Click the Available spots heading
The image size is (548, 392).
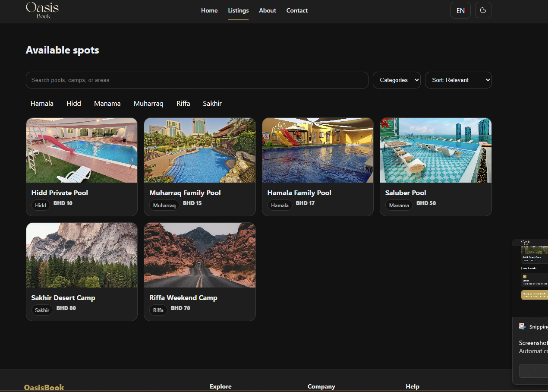click(x=63, y=50)
